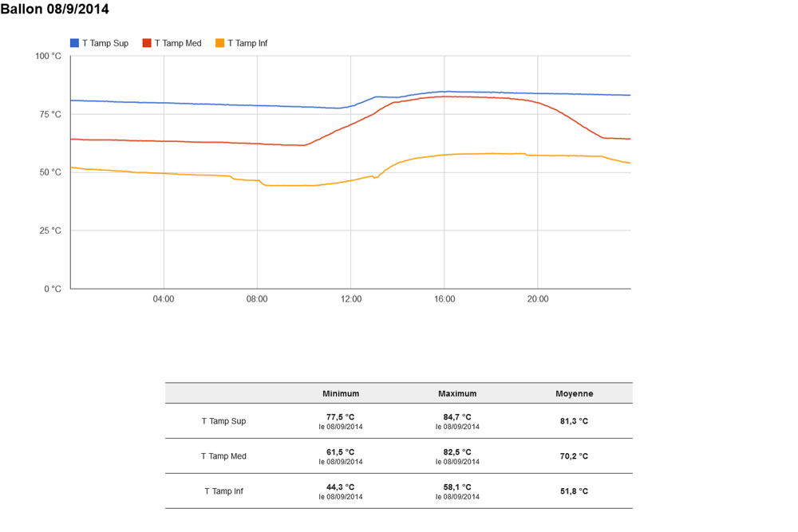
Task: Click the Ballon 08/9/2014 chart title
Action: pos(55,10)
